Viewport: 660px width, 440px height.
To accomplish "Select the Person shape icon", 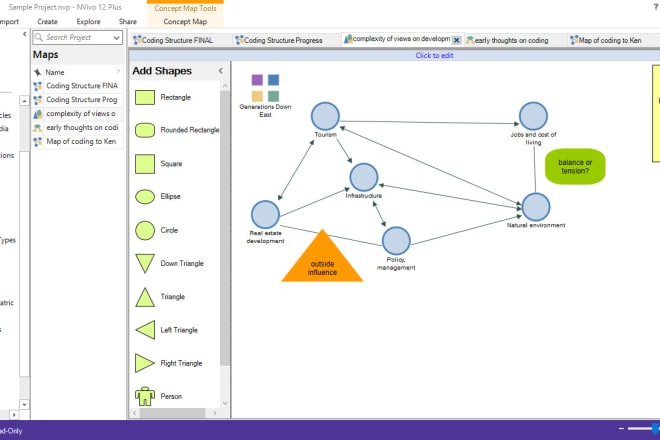I will (x=145, y=396).
